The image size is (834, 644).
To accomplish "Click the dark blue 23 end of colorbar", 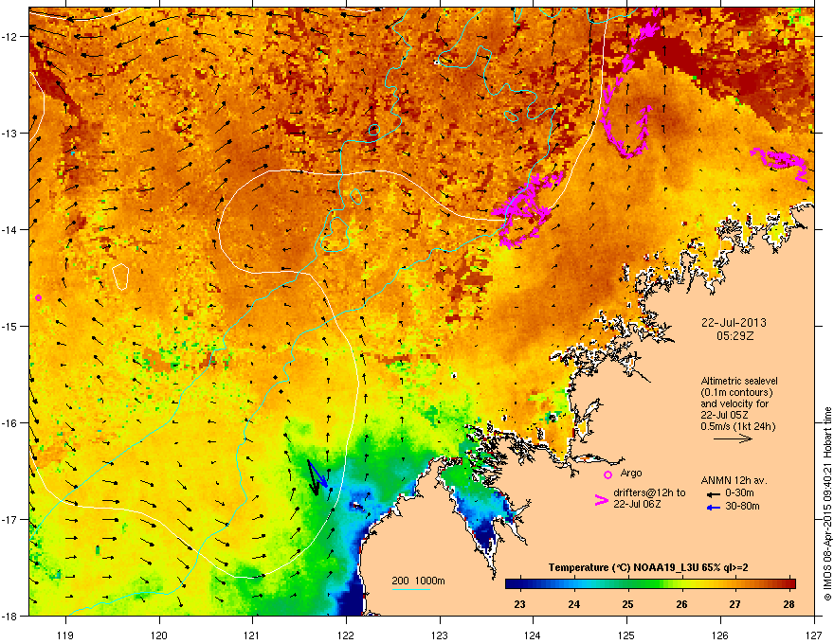I will point(515,584).
